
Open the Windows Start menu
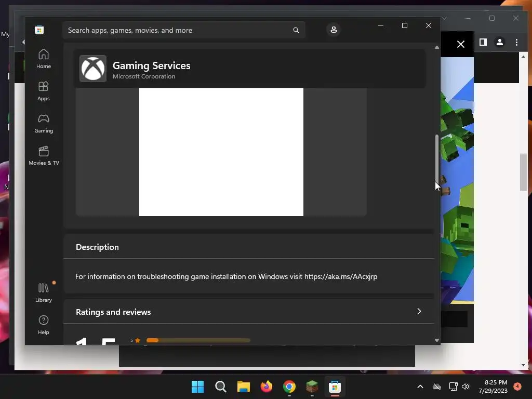click(x=198, y=387)
